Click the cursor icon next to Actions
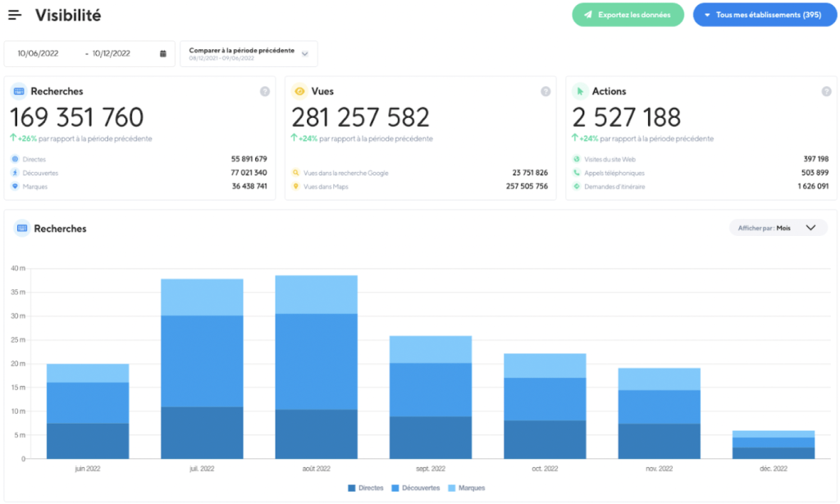Image resolution: width=840 pixels, height=504 pixels. (580, 92)
